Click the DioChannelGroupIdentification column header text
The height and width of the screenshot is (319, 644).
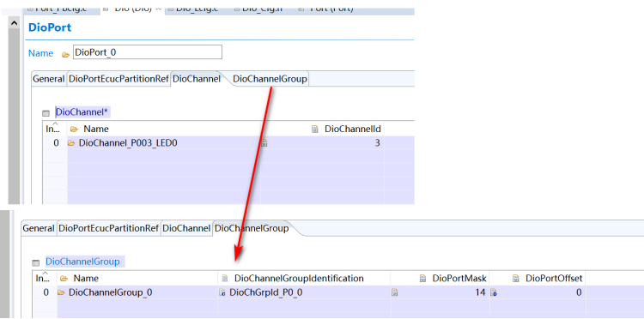299,279
